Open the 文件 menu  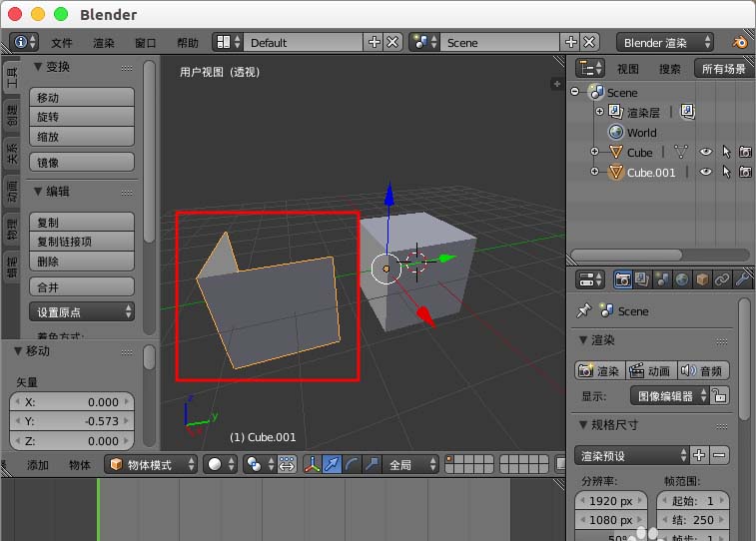click(62, 43)
